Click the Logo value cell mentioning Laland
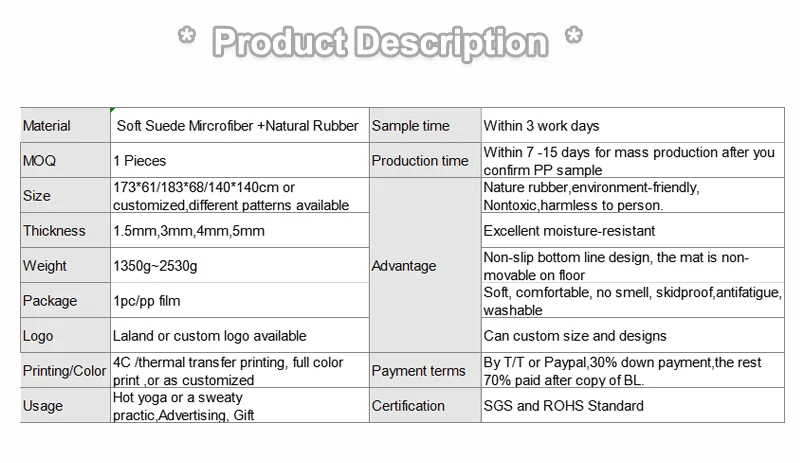Image resolution: width=800 pixels, height=463 pixels. 238,336
